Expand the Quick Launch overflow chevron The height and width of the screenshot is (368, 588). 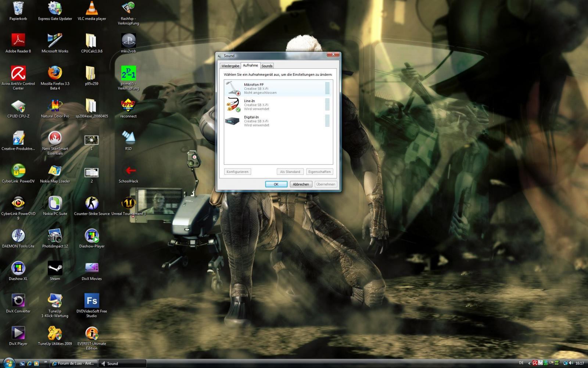pos(46,362)
